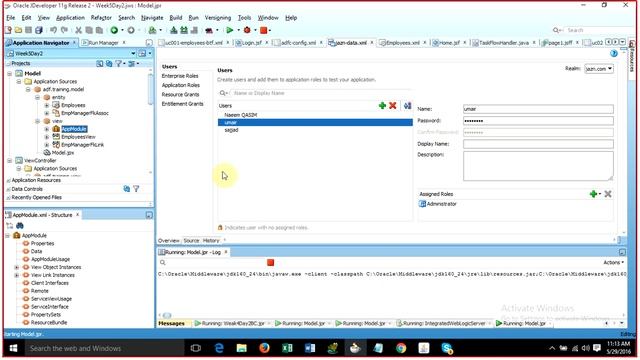Click the Data Controls refresh icon

(x=127, y=189)
